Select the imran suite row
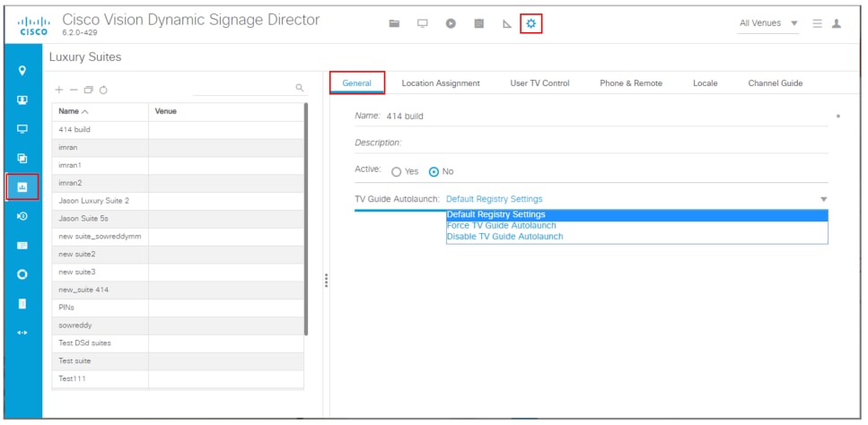Viewport: 868px width, 425px height. (x=178, y=148)
